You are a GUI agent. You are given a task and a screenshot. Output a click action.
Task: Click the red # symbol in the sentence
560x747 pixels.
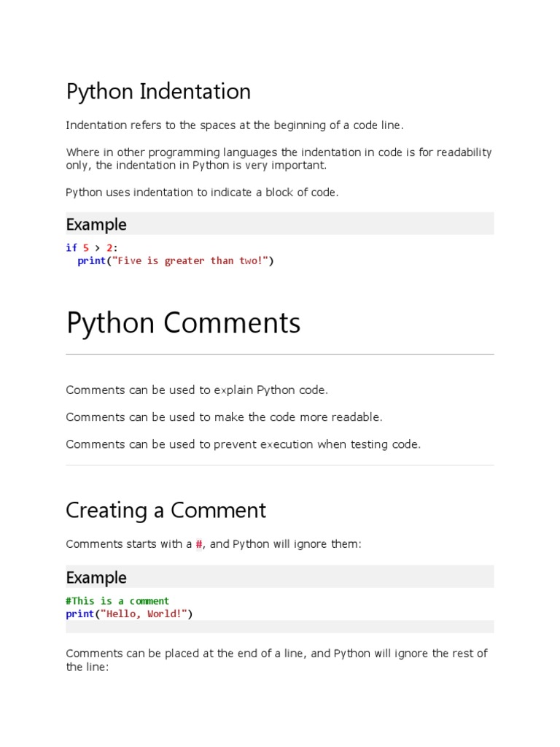point(199,545)
